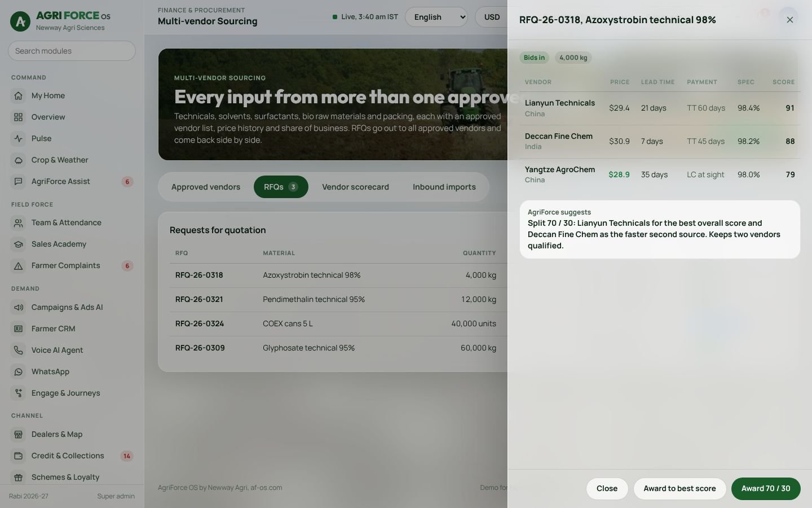This screenshot has height=508, width=812.
Task: Select RFQ-26-0321 Pendimethalin row
Action: (x=338, y=300)
